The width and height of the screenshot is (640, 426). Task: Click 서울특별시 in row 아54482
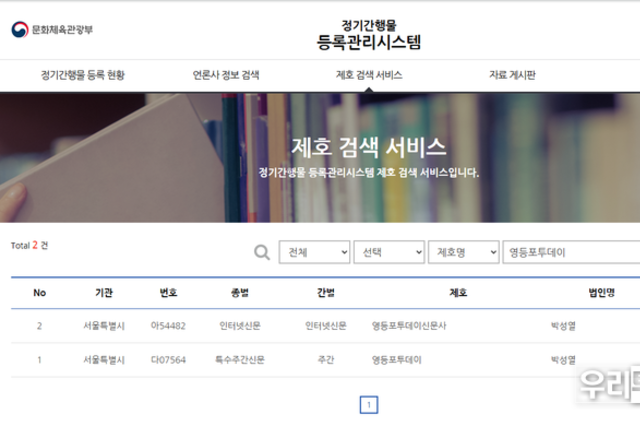pyautogui.click(x=104, y=326)
